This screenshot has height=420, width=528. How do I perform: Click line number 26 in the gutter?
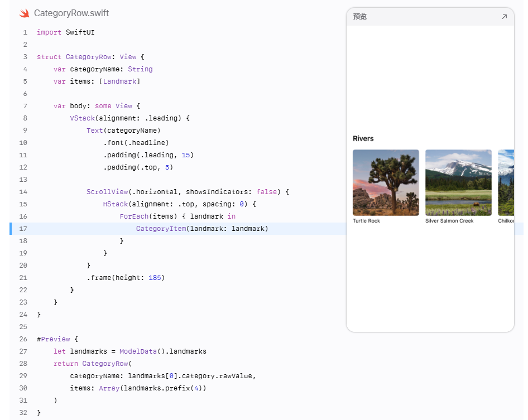tap(23, 339)
